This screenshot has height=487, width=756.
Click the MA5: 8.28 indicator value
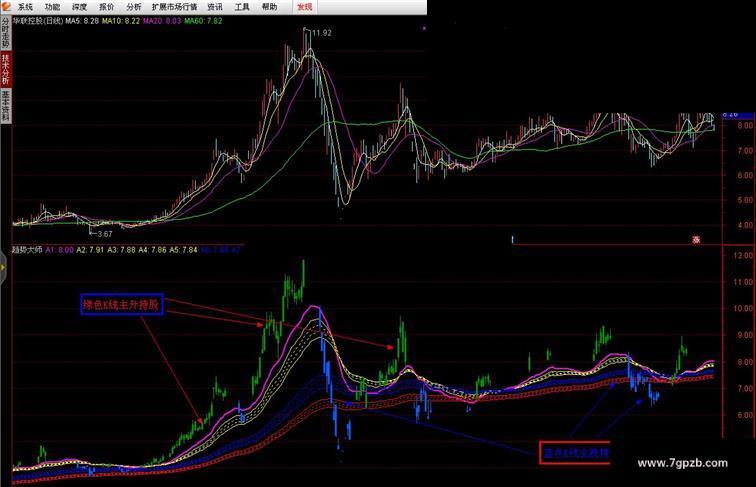pyautogui.click(x=82, y=21)
